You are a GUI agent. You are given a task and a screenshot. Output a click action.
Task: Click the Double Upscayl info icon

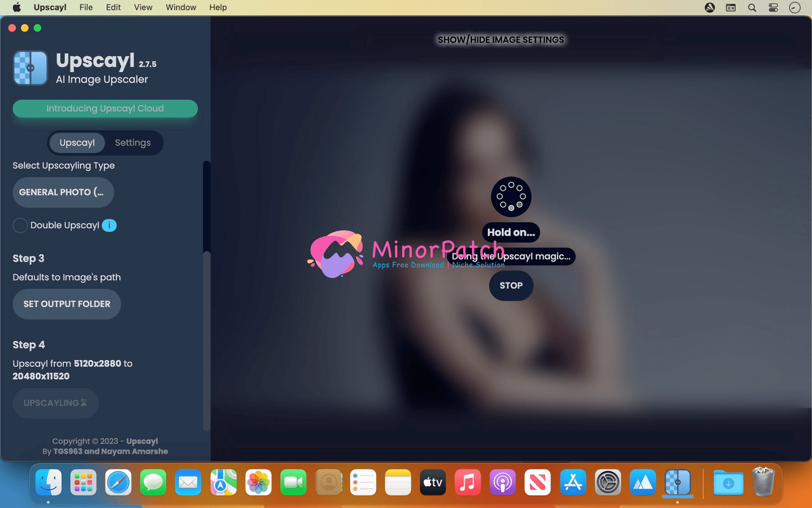pyautogui.click(x=109, y=225)
